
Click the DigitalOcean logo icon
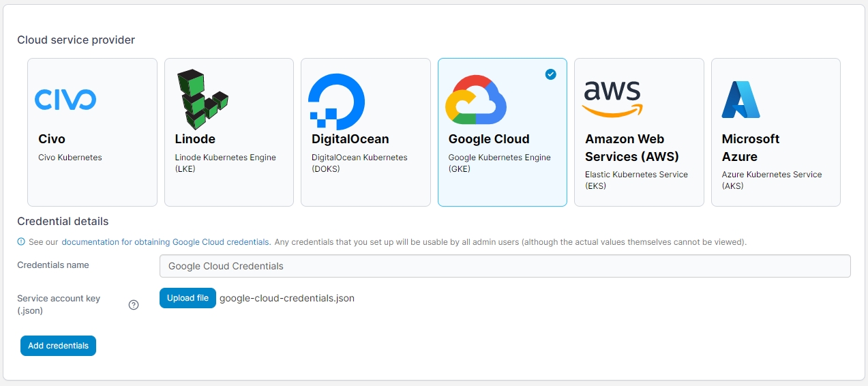(x=336, y=101)
